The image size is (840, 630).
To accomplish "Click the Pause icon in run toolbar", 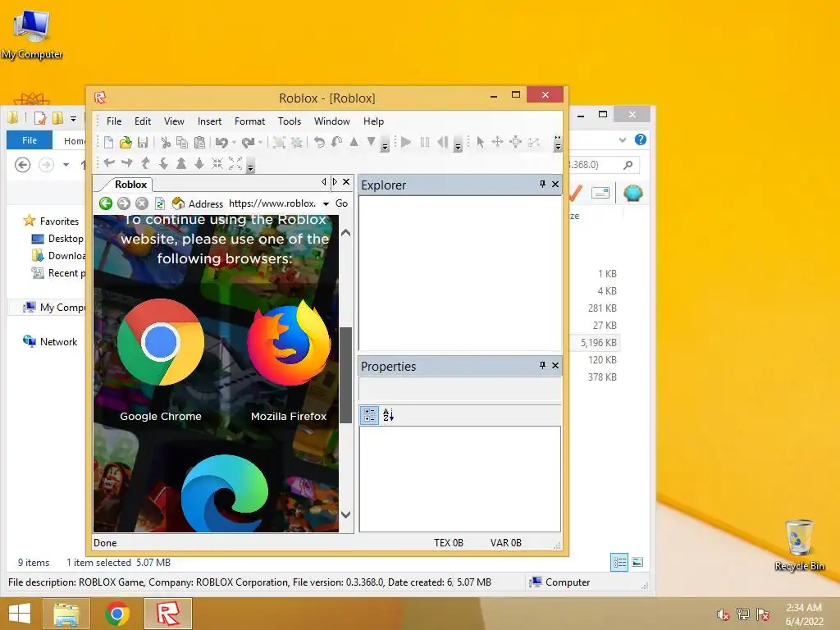I will pos(425,143).
